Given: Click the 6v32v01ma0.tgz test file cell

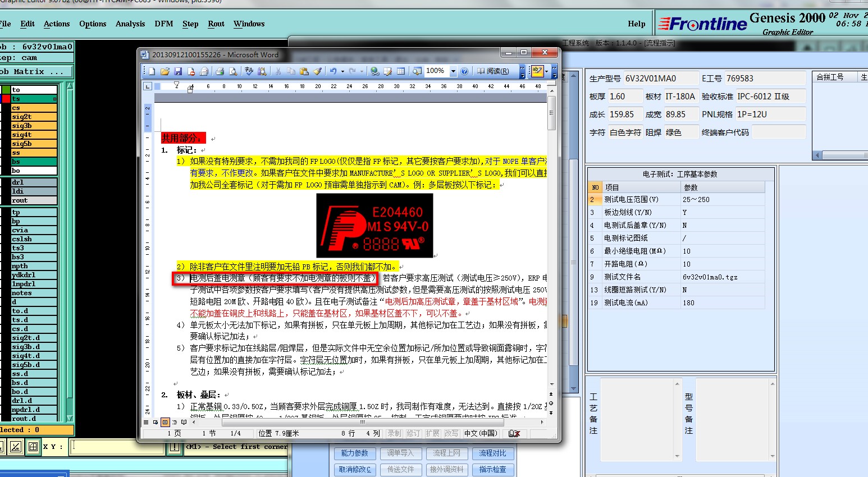Looking at the screenshot, I should coord(723,277).
